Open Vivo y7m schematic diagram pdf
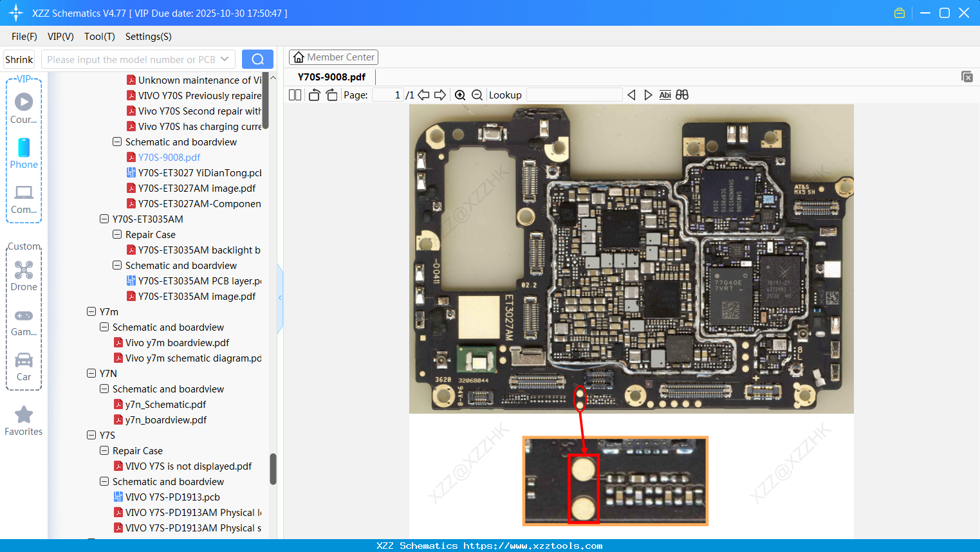Viewport: 980px width, 552px height. pyautogui.click(x=187, y=358)
